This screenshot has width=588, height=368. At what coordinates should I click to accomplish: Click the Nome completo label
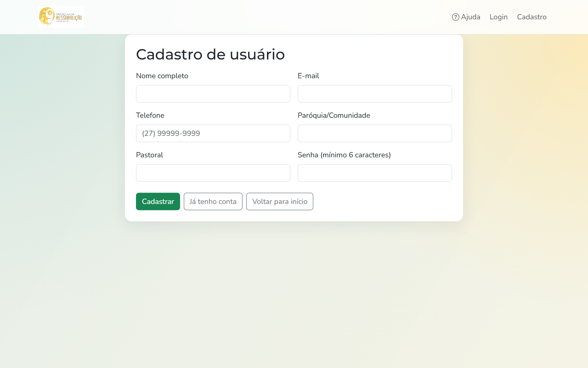162,76
